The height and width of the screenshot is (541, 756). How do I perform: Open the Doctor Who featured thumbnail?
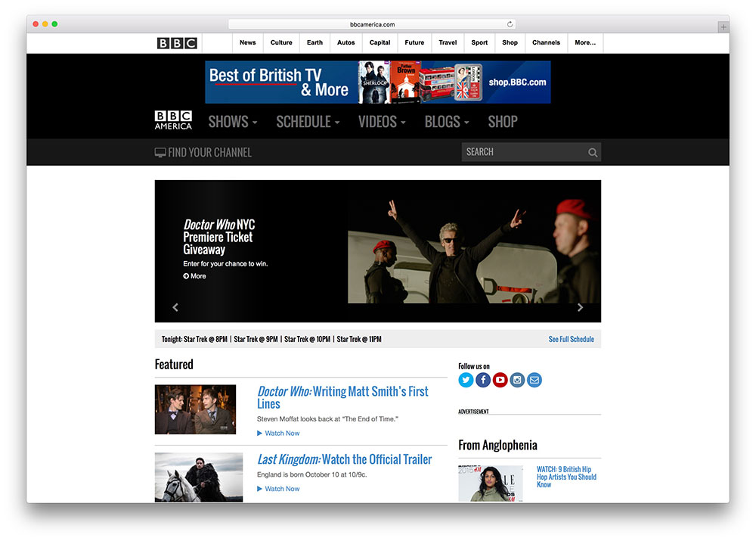point(195,409)
